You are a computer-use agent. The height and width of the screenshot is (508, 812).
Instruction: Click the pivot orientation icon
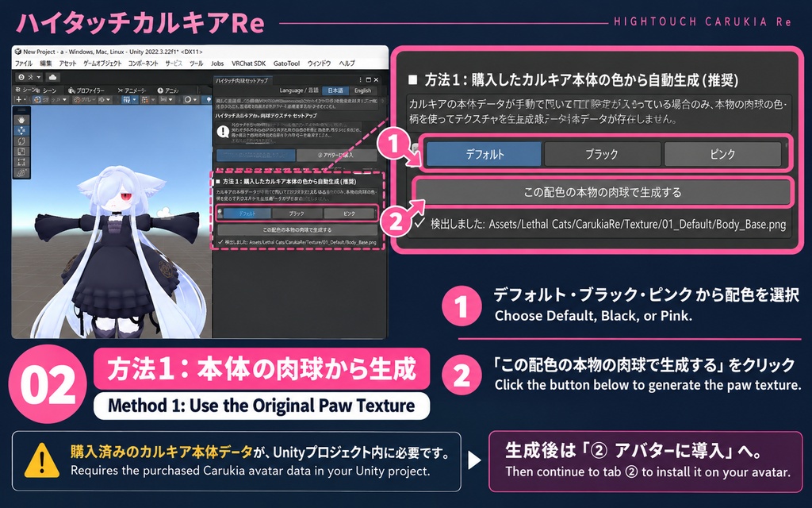(x=77, y=99)
